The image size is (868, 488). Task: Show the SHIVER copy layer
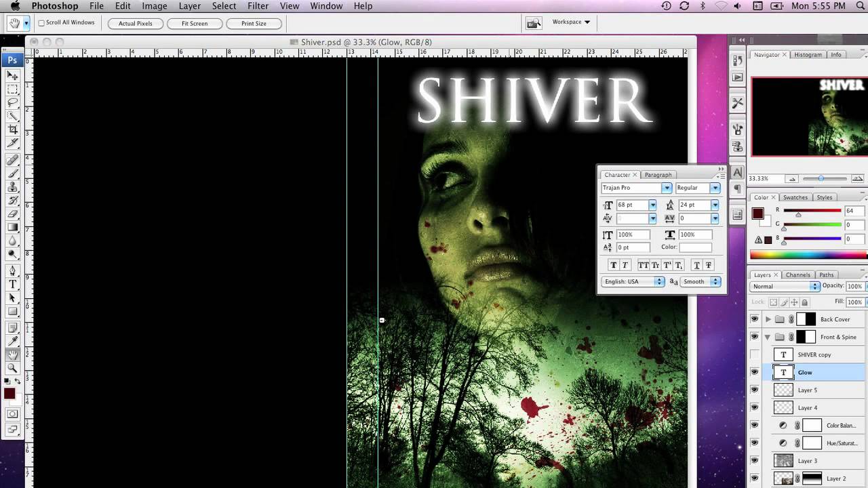(754, 354)
